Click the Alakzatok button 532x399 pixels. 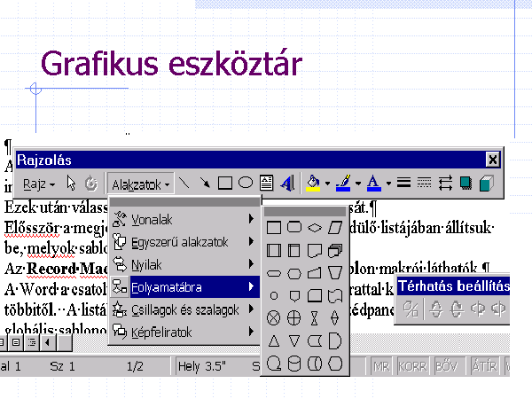click(141, 184)
